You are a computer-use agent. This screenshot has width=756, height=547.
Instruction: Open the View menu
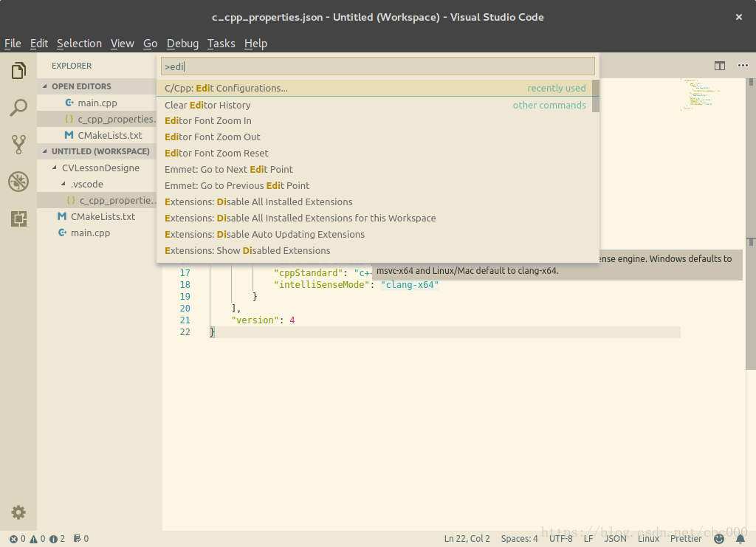click(123, 44)
